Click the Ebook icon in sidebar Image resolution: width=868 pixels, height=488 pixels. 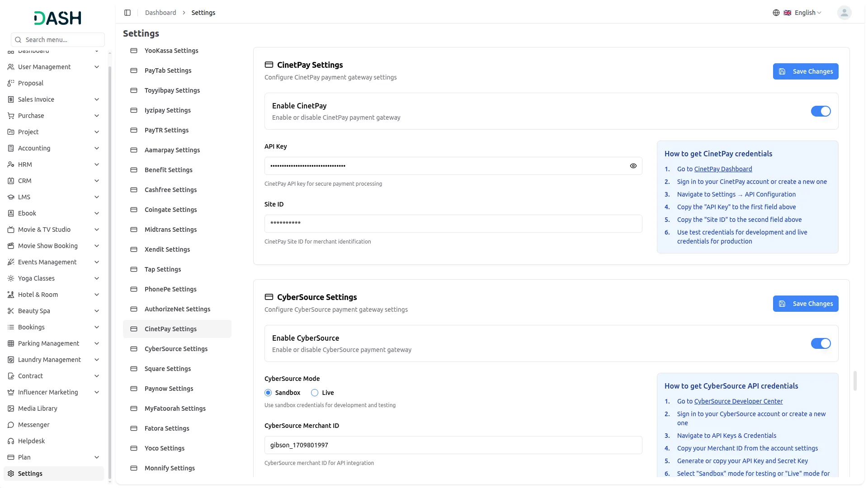pos(11,213)
